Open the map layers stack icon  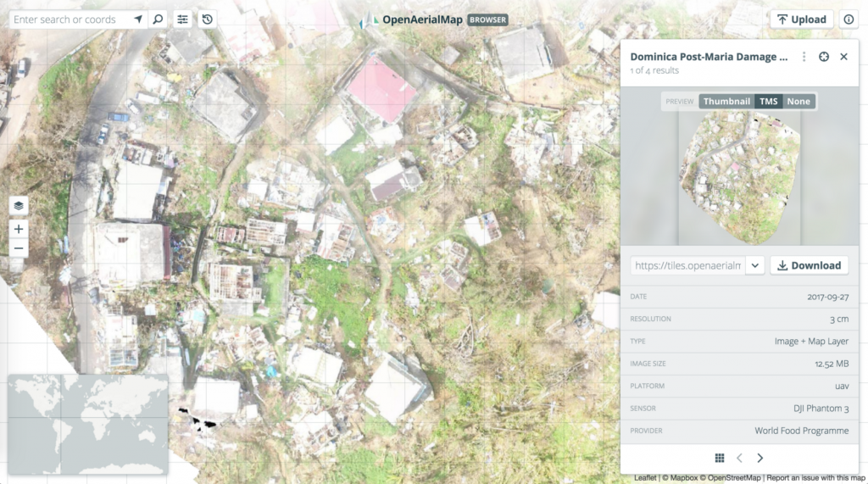(x=19, y=206)
